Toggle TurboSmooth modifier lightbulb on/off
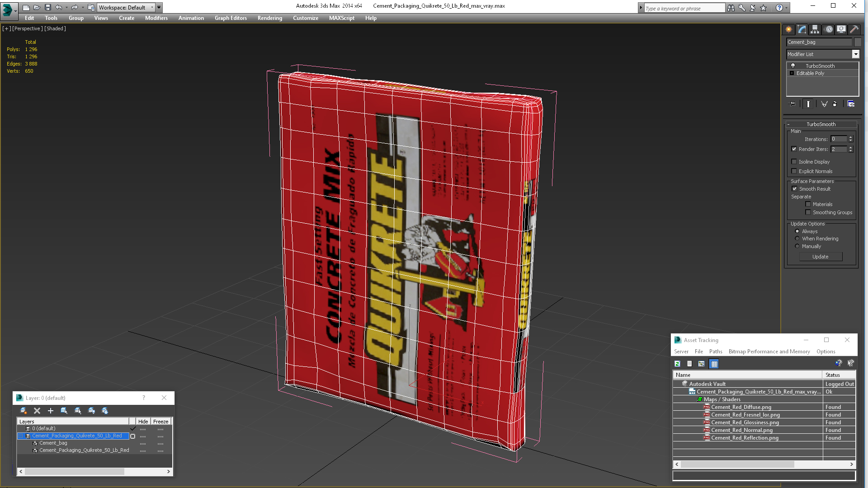This screenshot has height=488, width=868. tap(793, 66)
